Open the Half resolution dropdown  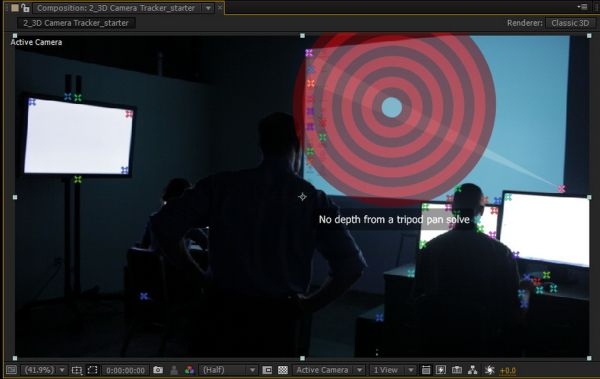point(228,370)
